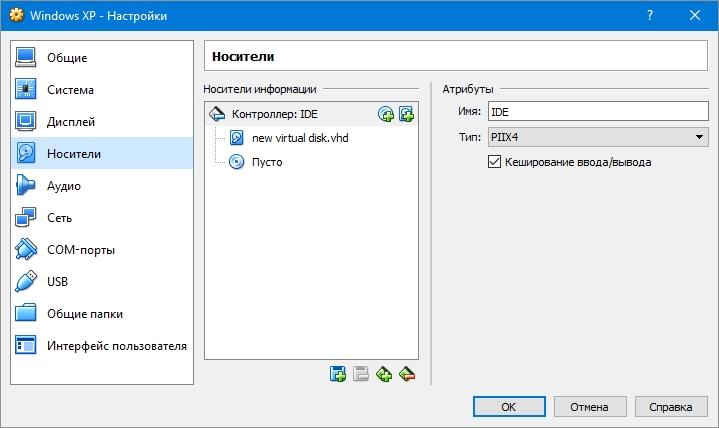The height and width of the screenshot is (428, 719).
Task: Click the add optical drive icon on IDE controller
Action: tap(386, 114)
